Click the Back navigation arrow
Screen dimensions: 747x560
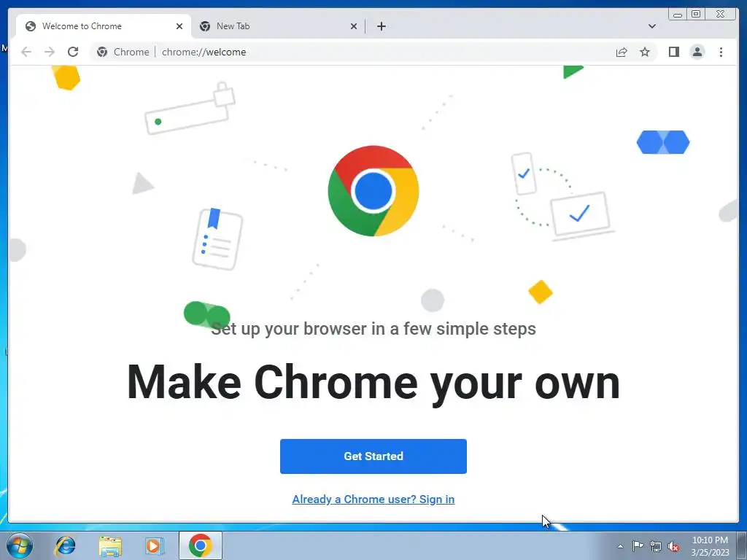point(26,52)
